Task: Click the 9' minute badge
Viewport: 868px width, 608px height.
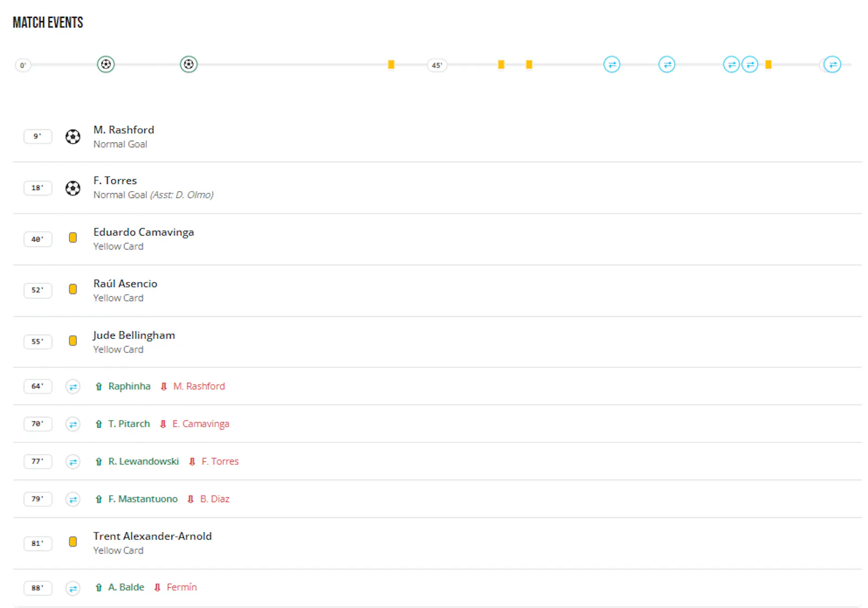Action: pyautogui.click(x=37, y=136)
